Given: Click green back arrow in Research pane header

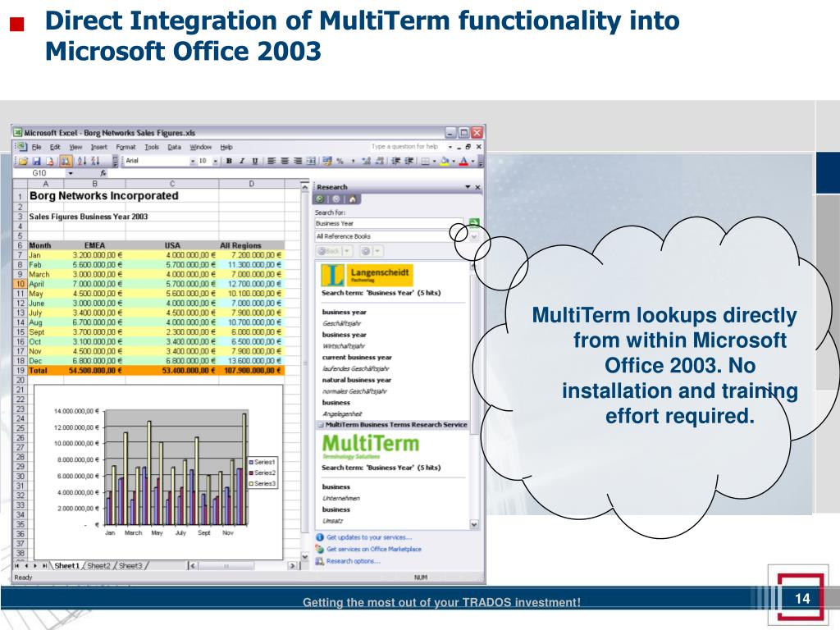Looking at the screenshot, I should tap(320, 199).
